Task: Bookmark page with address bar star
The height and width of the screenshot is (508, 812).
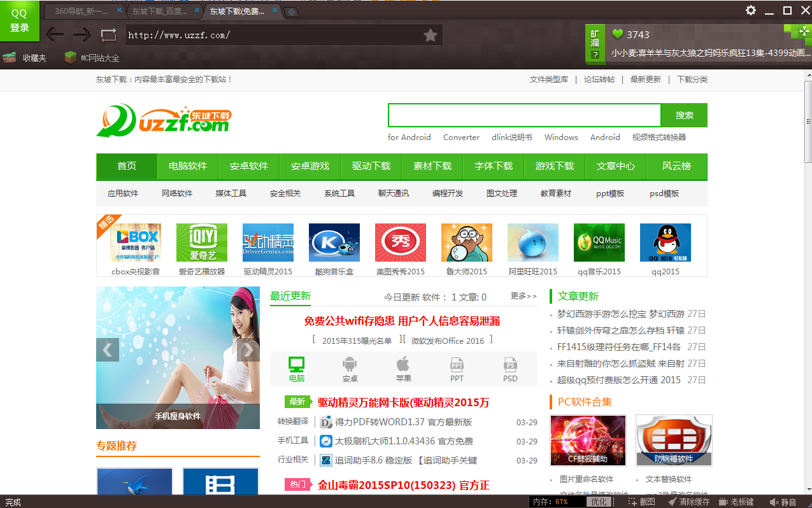Action: tap(431, 35)
